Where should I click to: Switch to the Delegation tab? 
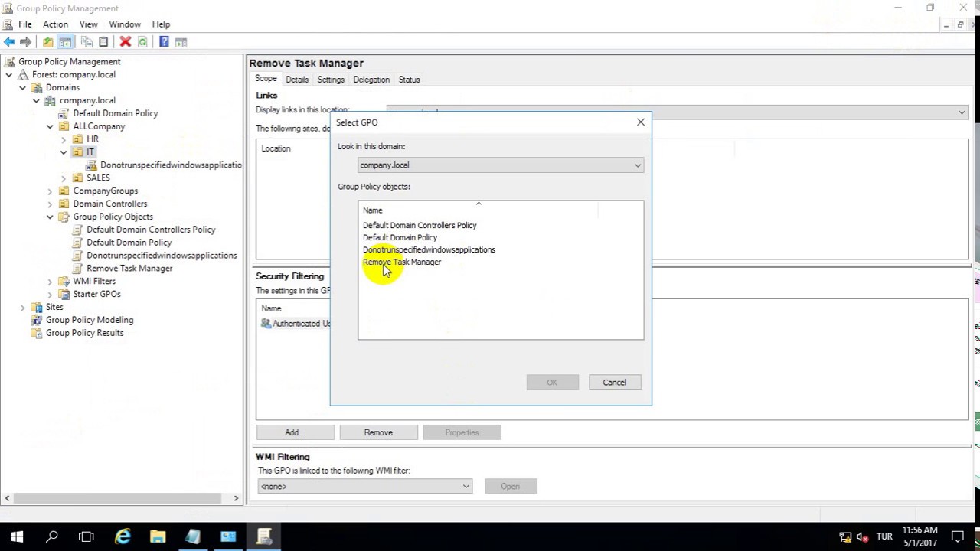[371, 80]
